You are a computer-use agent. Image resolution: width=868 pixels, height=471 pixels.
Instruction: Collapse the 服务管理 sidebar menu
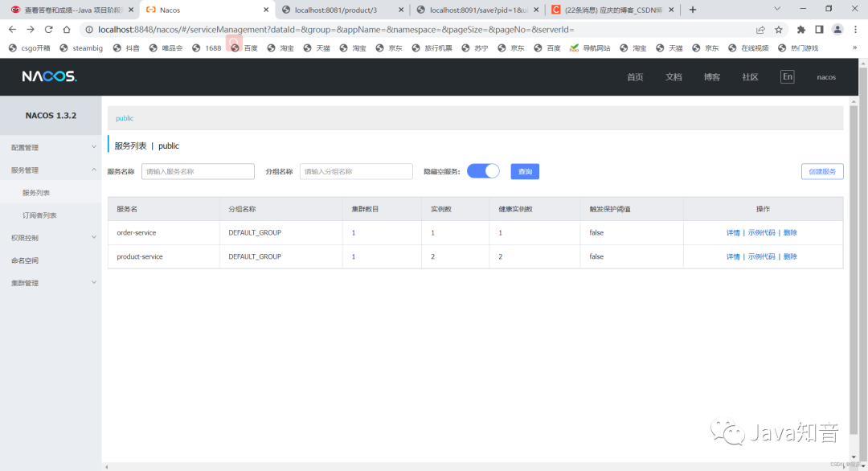click(51, 170)
